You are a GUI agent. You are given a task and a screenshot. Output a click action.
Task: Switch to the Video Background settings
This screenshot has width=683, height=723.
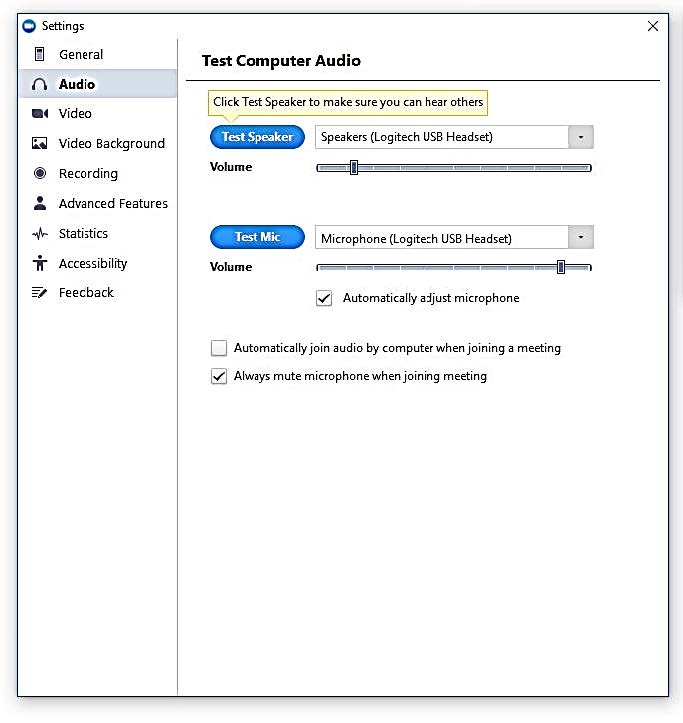click(111, 144)
